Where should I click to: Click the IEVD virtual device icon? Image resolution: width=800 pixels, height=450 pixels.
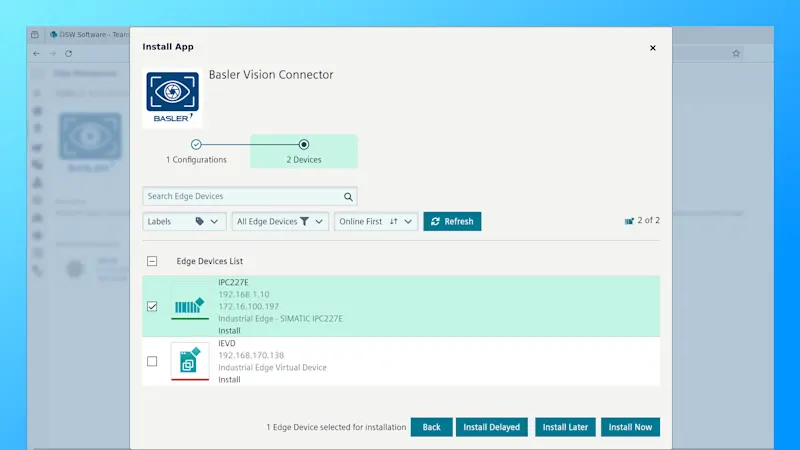point(190,361)
